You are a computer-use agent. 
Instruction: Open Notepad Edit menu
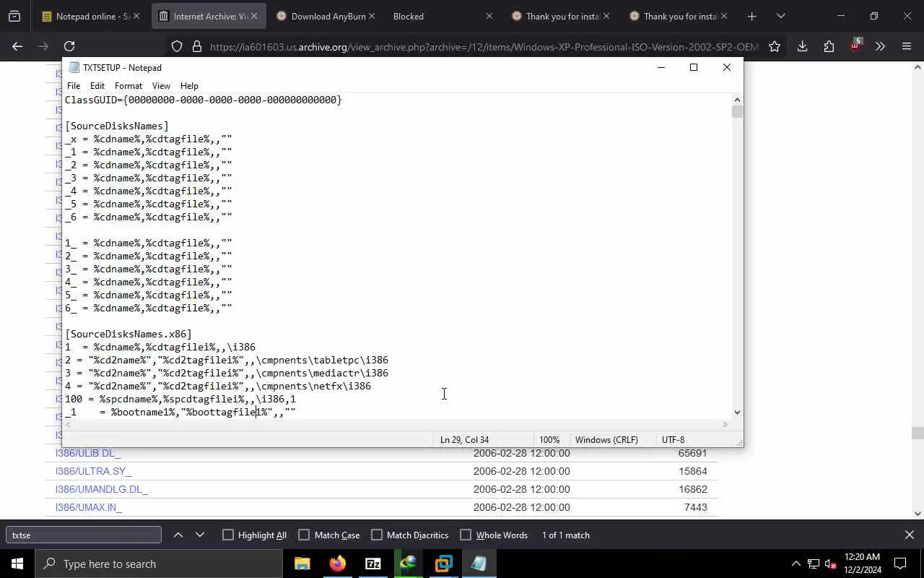(97, 85)
